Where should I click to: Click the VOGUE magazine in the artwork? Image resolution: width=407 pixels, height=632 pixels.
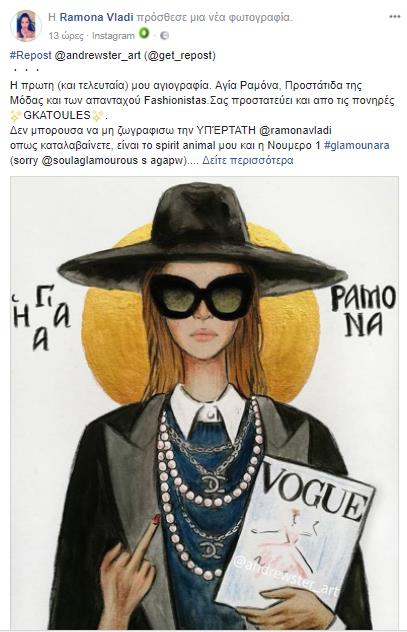(x=296, y=532)
